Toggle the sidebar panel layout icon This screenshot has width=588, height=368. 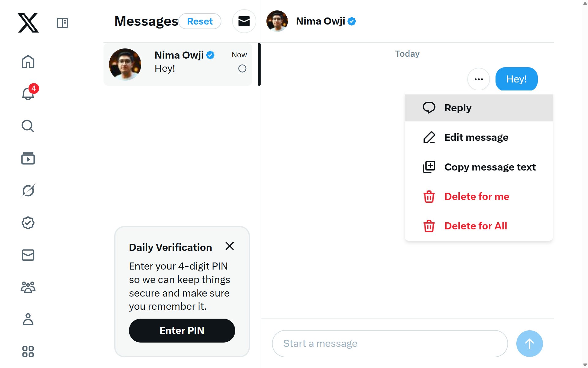[62, 23]
